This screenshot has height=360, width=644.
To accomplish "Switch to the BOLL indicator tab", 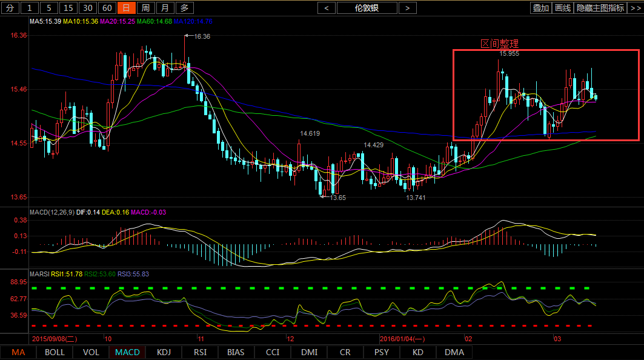I will pyautogui.click(x=55, y=352).
